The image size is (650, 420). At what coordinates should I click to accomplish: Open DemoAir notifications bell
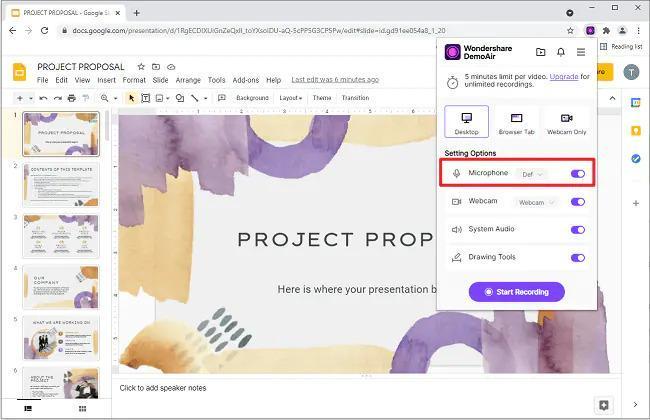coord(561,52)
